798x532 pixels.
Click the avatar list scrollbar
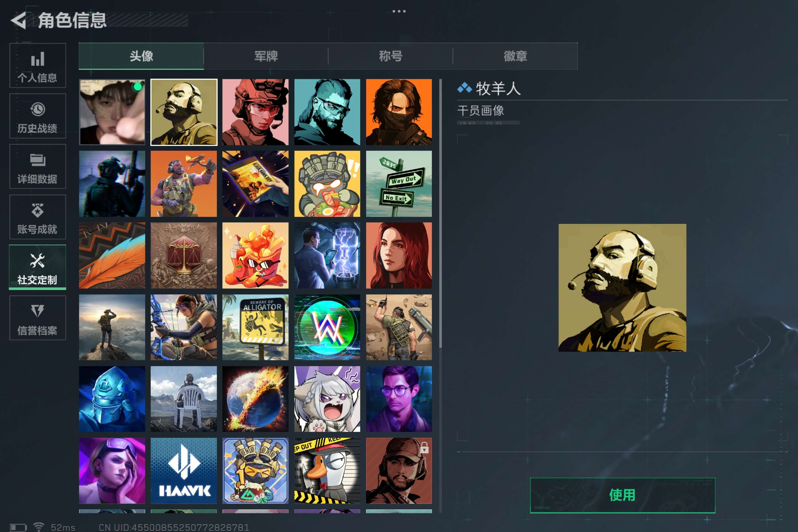[x=440, y=214]
